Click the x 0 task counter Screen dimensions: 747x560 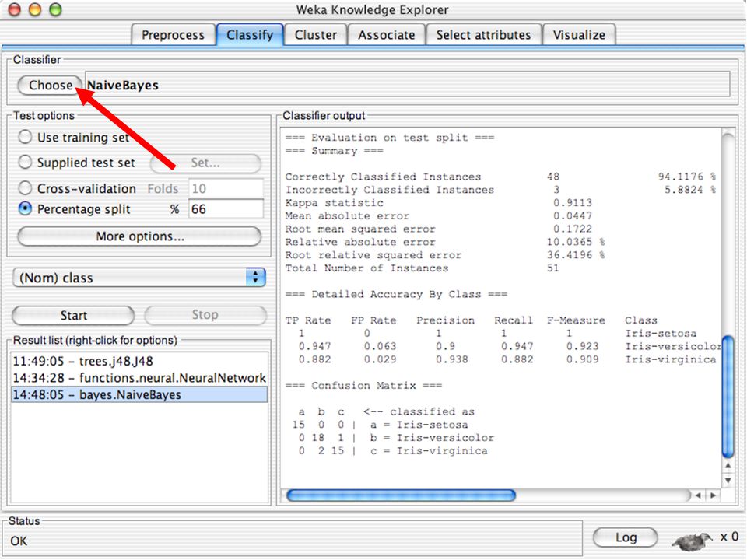(x=729, y=537)
